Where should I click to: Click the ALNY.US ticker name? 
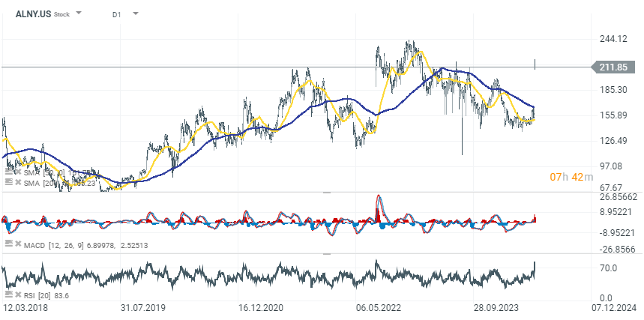[x=33, y=14]
